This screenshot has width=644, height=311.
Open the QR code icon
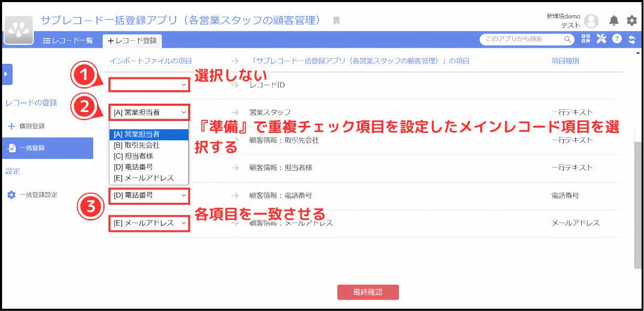586,39
